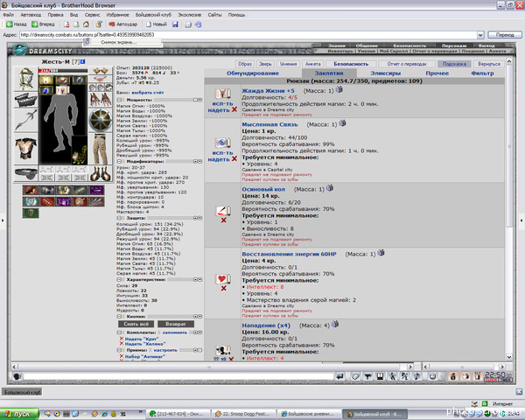Collapse the Модификаторы section

119,161
